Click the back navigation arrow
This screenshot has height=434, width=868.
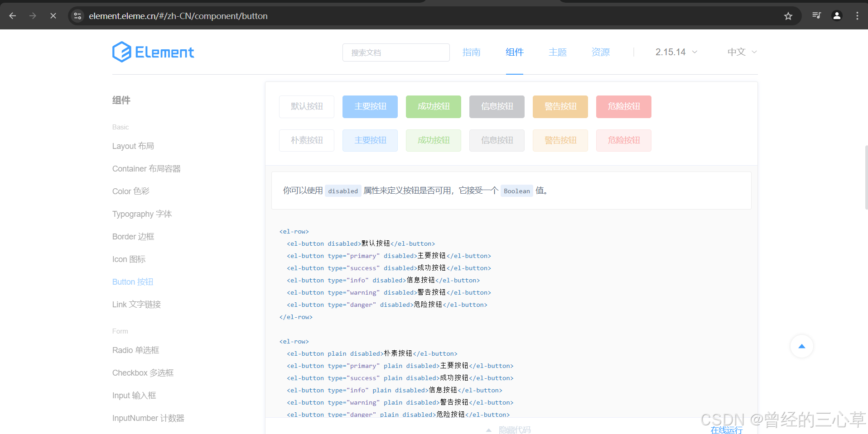(12, 15)
